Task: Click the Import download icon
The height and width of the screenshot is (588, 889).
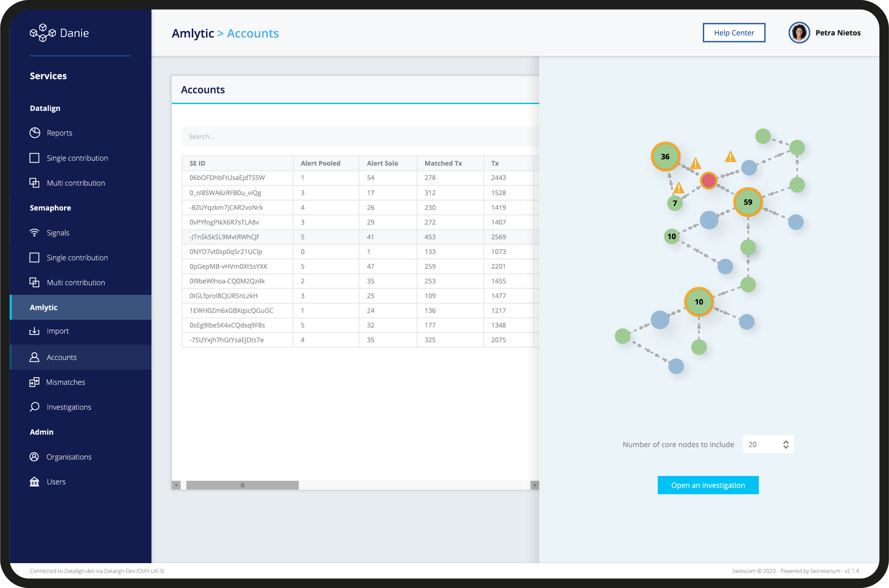Action: pos(35,331)
